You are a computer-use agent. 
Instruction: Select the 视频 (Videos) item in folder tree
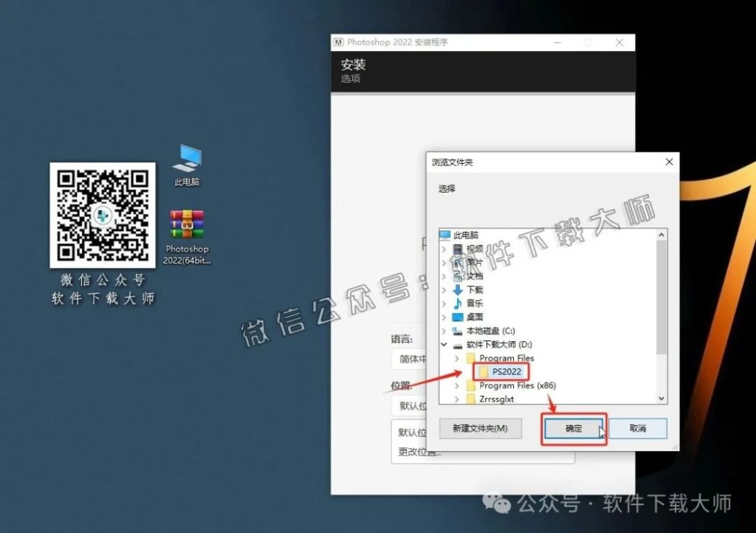pyautogui.click(x=474, y=249)
